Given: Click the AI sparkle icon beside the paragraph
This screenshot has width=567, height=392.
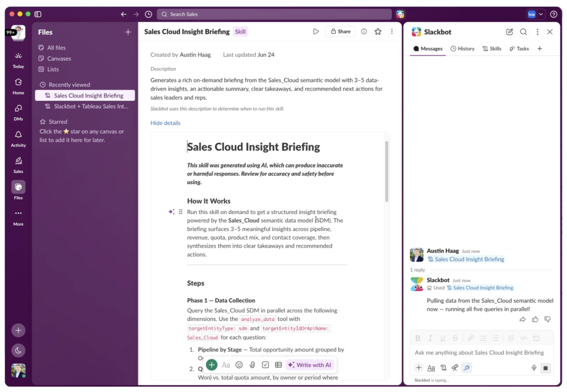Looking at the screenshot, I should click(171, 212).
